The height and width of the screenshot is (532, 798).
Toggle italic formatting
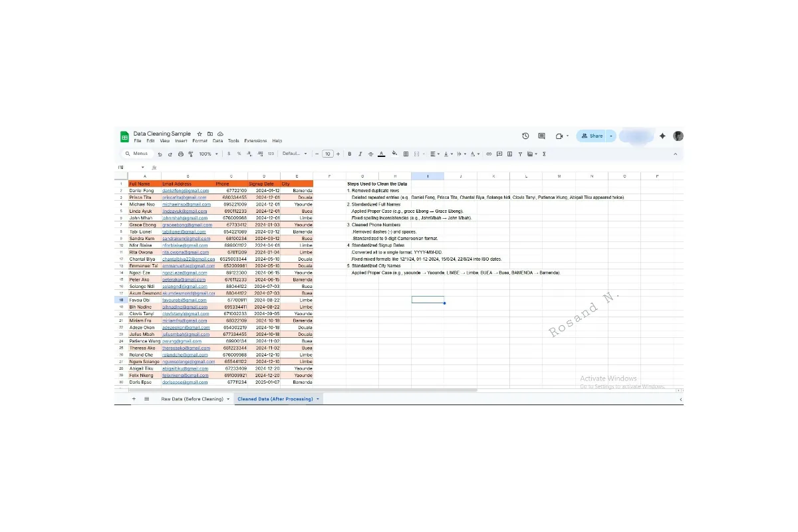[x=360, y=154]
